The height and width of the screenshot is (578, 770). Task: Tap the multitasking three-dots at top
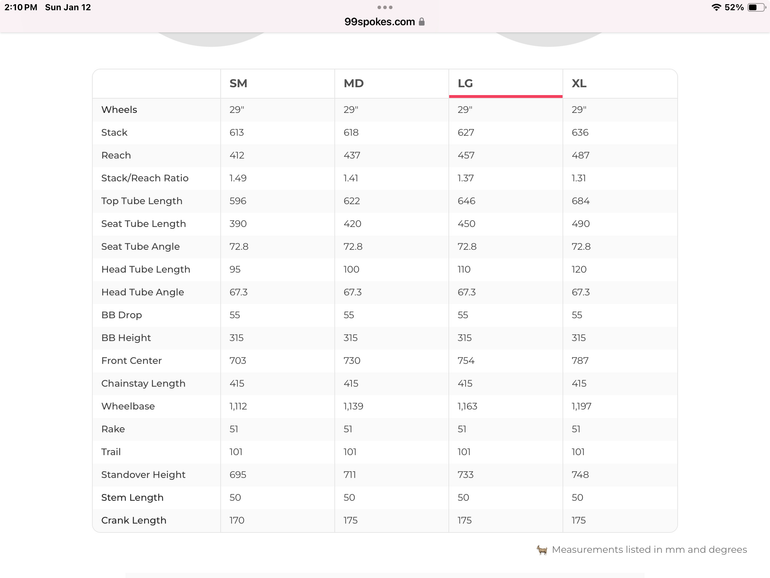(385, 7)
